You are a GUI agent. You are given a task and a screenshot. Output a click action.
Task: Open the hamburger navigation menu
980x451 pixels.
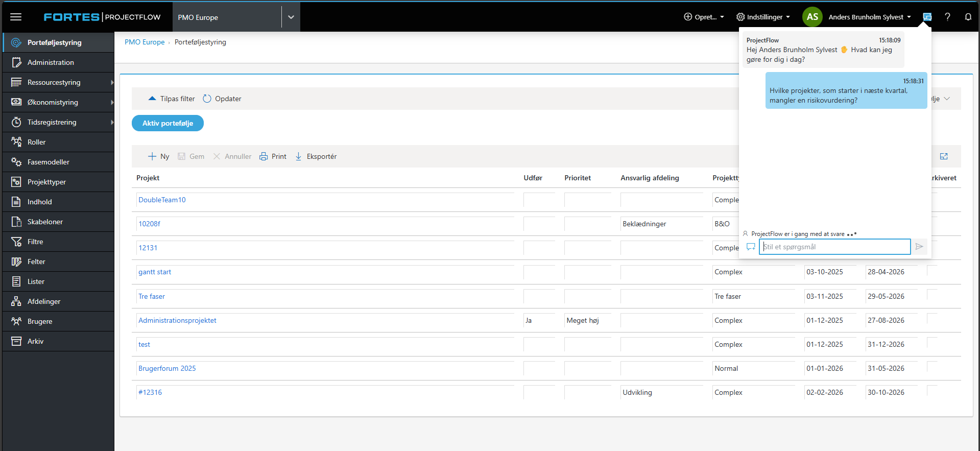[16, 17]
